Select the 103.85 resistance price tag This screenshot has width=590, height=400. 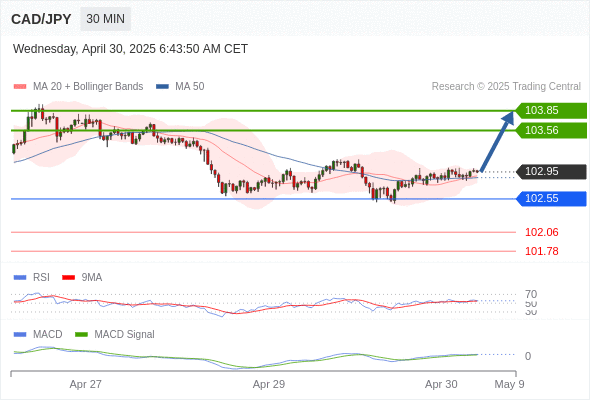coord(551,111)
